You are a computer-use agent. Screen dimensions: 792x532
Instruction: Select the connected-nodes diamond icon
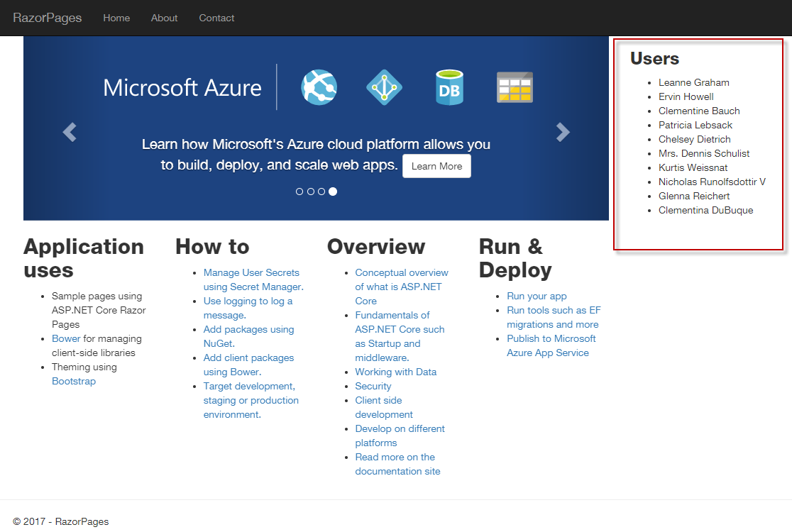[x=384, y=87]
